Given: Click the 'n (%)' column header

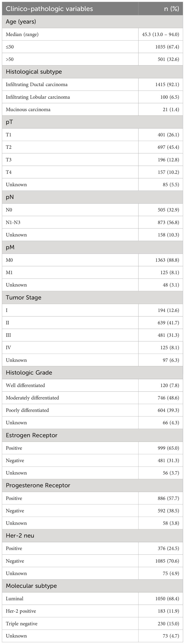Looking at the screenshot, I should pos(172,9).
